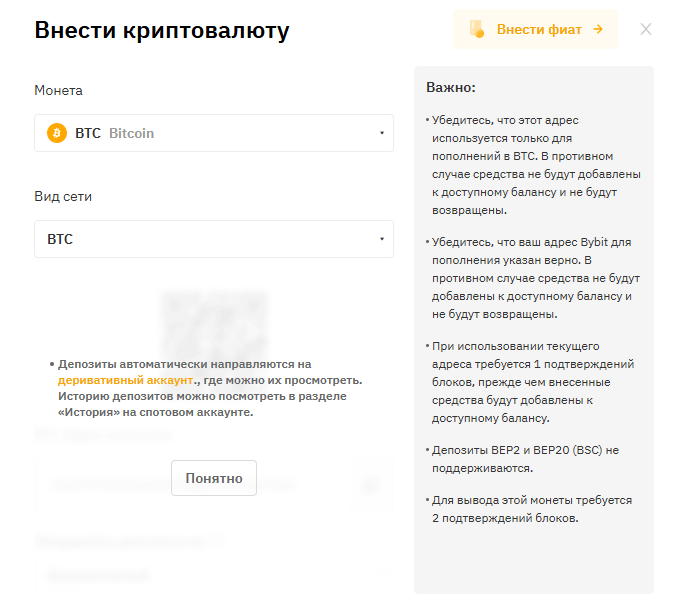Click the orange Bitcoin coin icon
The width and height of the screenshot is (687, 616).
coord(57,133)
